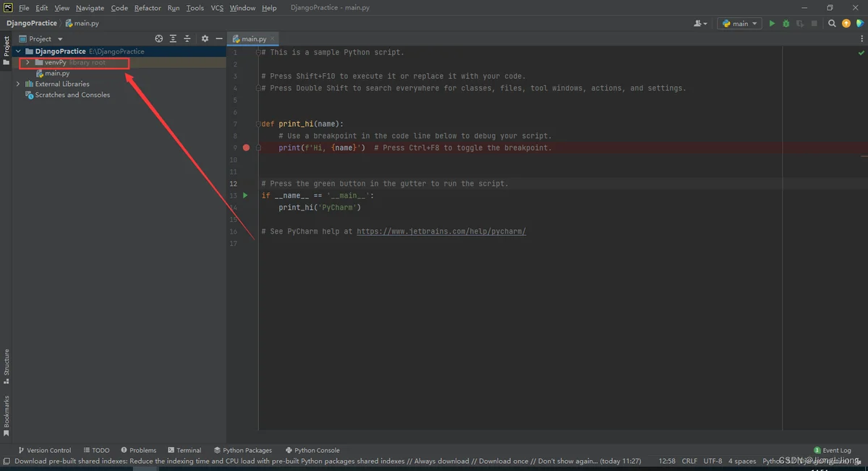Viewport: 868px width, 471px height.
Task: Open the Edit menu
Action: click(41, 8)
